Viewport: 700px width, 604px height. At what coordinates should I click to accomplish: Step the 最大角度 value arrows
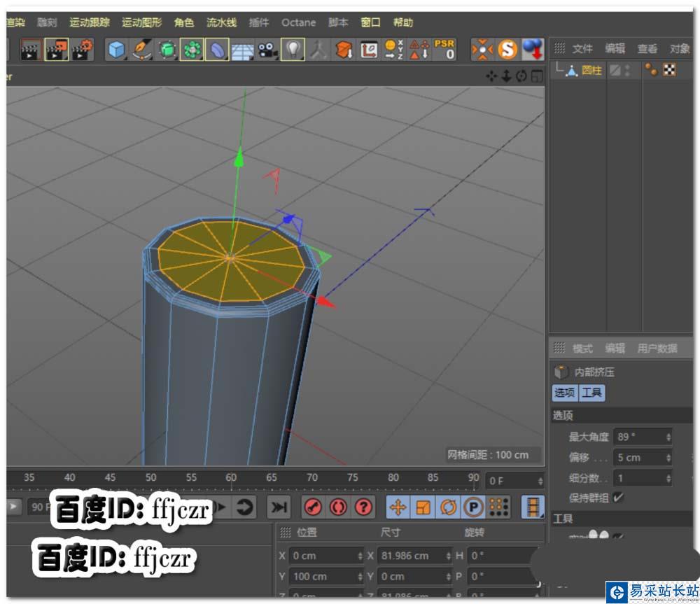[668, 437]
